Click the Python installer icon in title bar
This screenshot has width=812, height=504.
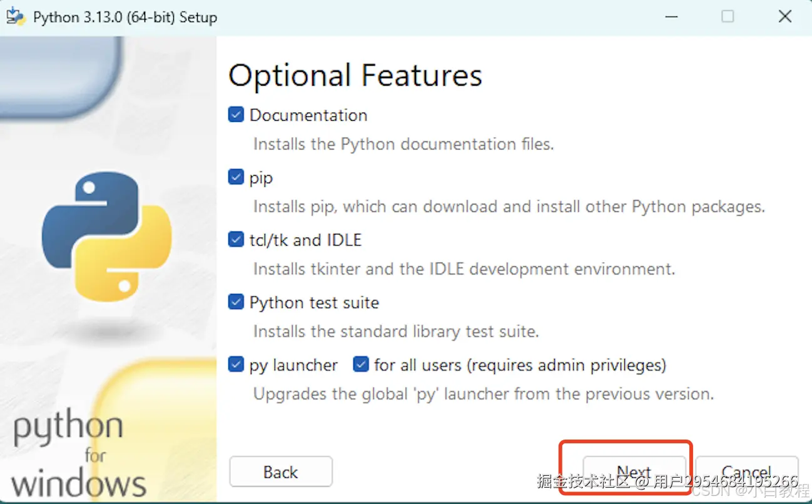(15, 16)
